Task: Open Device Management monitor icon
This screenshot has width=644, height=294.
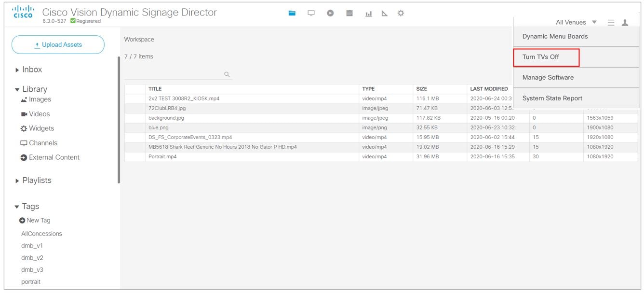Action: (311, 13)
